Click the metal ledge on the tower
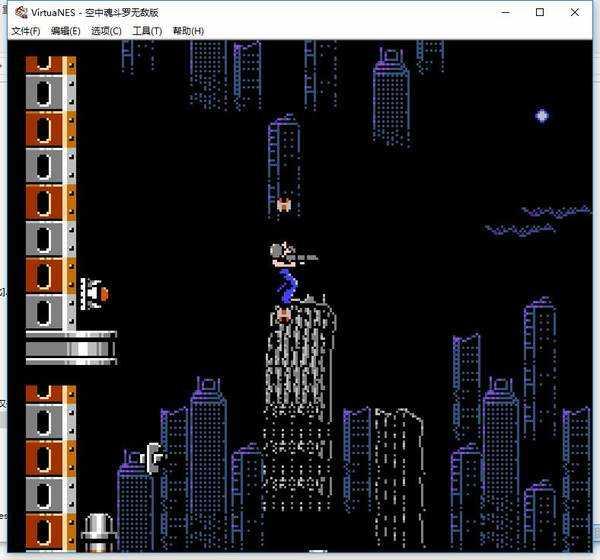Viewport: 600px width, 560px height. click(x=70, y=346)
